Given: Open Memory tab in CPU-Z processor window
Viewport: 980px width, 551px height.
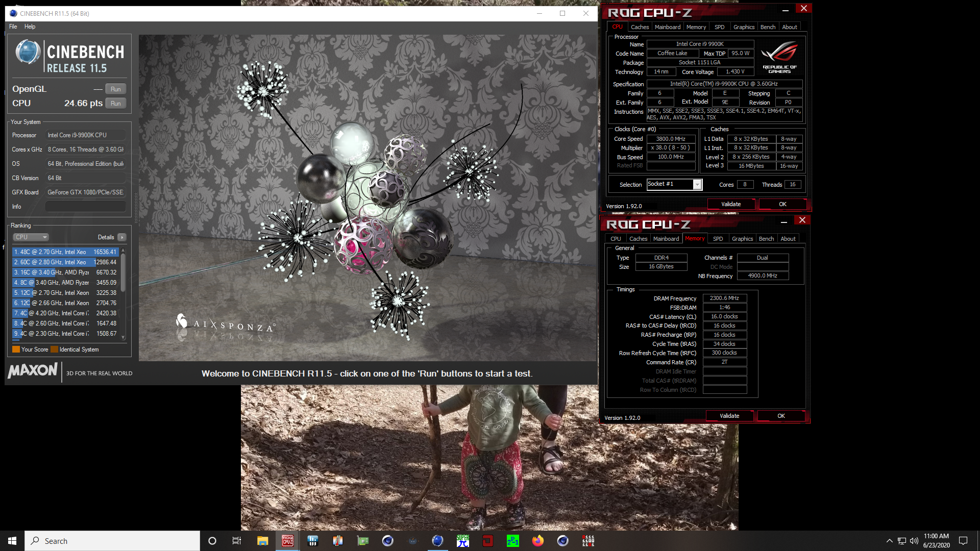Looking at the screenshot, I should coord(696,27).
